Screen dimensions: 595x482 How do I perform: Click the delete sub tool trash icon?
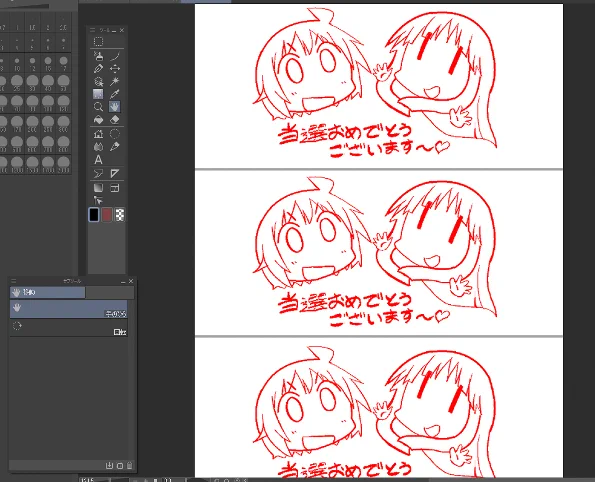[x=129, y=465]
